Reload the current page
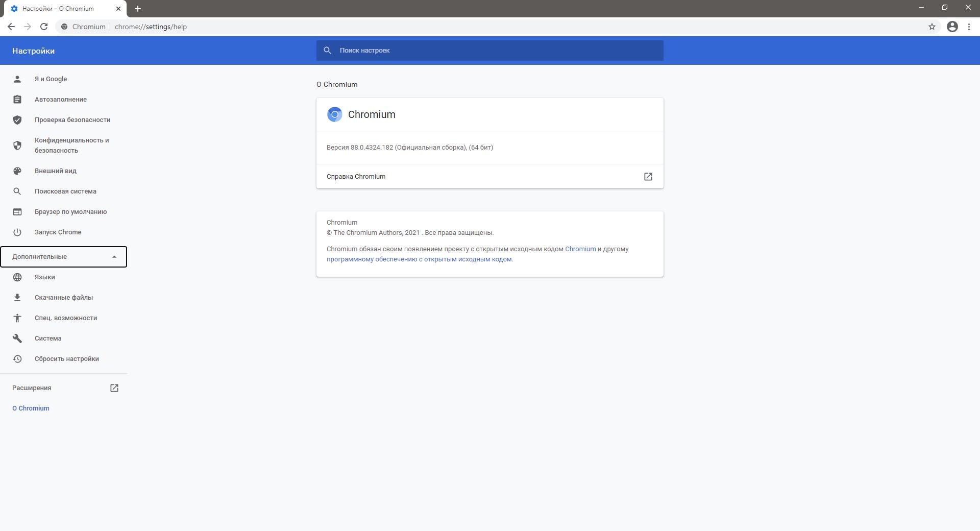This screenshot has height=531, width=980. (44, 27)
